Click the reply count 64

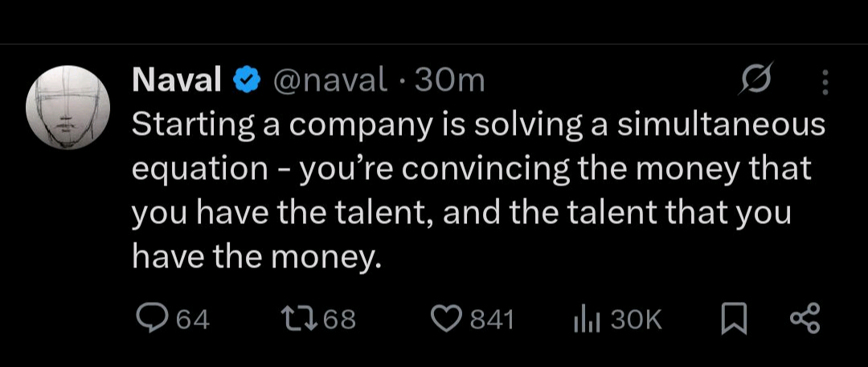(x=192, y=320)
